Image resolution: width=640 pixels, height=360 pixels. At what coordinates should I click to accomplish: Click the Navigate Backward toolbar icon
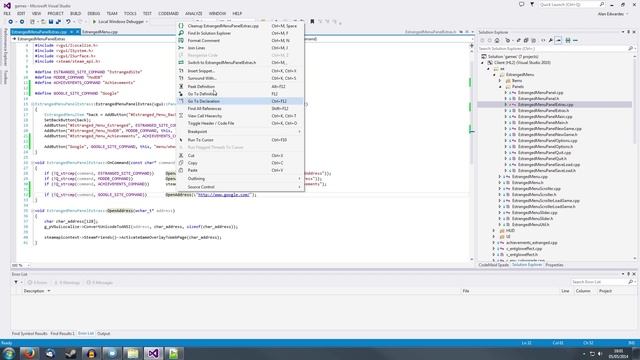(x=11, y=22)
